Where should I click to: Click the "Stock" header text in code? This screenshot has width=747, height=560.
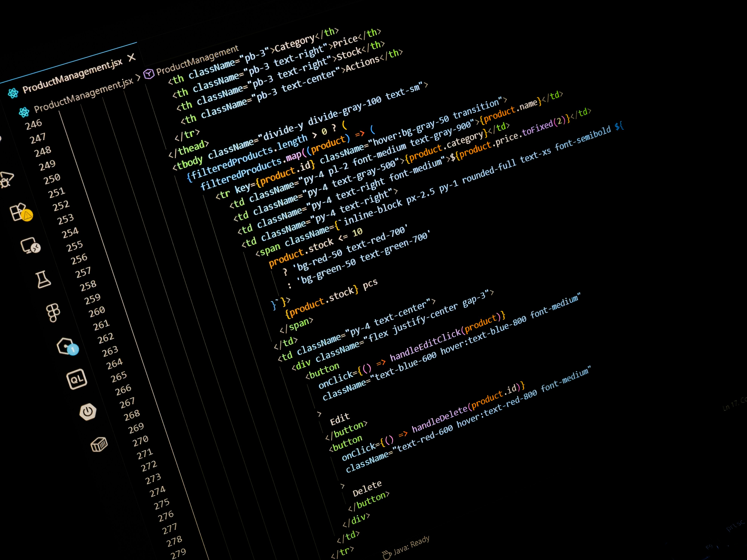[x=349, y=54]
